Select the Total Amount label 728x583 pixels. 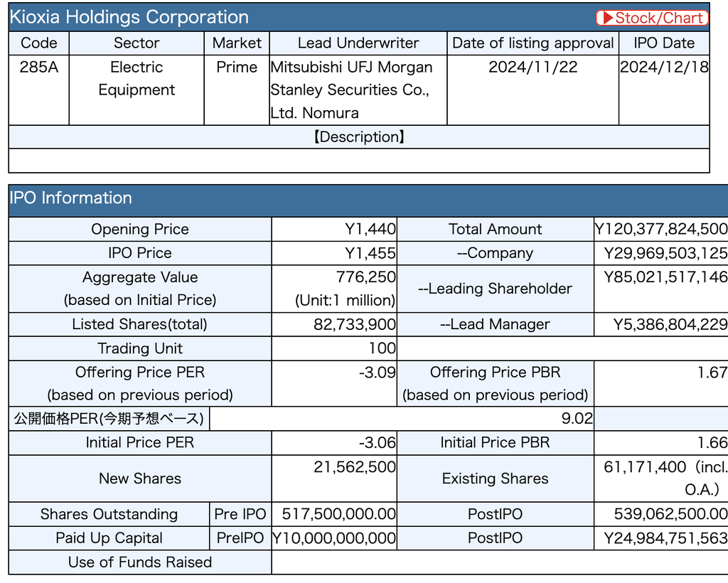click(x=495, y=230)
